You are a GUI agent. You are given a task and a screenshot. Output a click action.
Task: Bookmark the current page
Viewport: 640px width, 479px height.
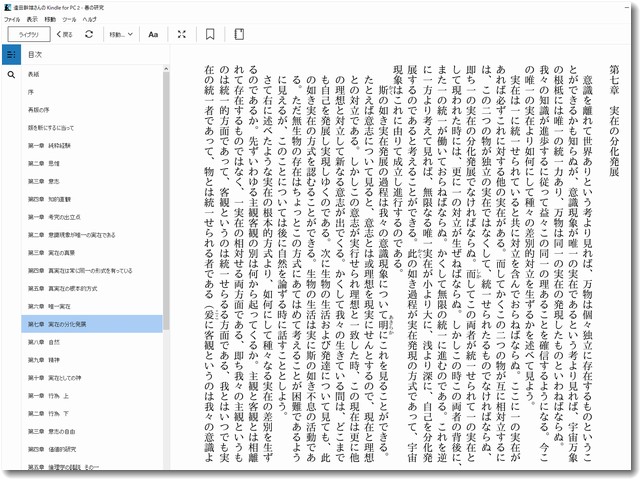click(210, 34)
